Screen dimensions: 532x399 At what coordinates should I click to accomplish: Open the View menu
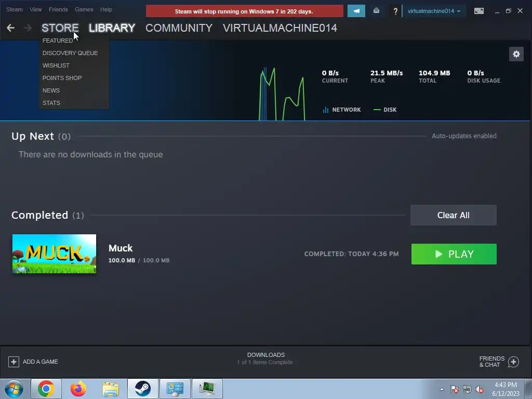(x=36, y=9)
